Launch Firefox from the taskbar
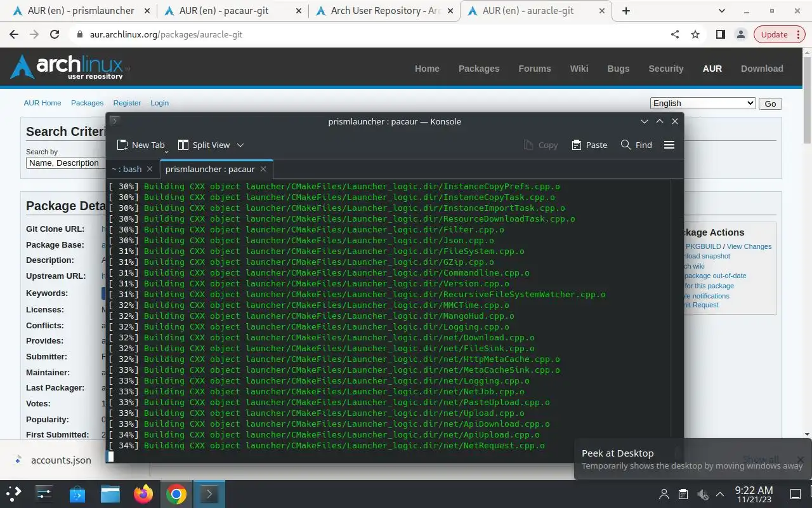 143,493
